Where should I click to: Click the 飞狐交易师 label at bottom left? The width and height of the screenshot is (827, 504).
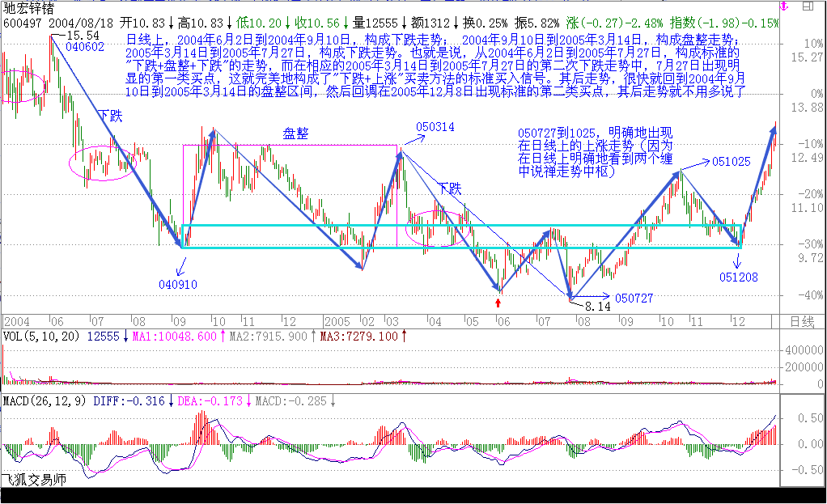[33, 480]
